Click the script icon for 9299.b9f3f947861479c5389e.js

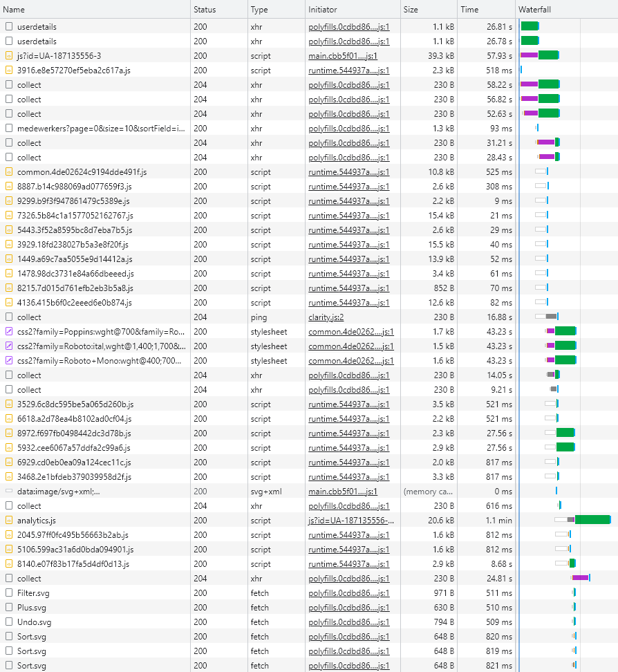coord(9,201)
